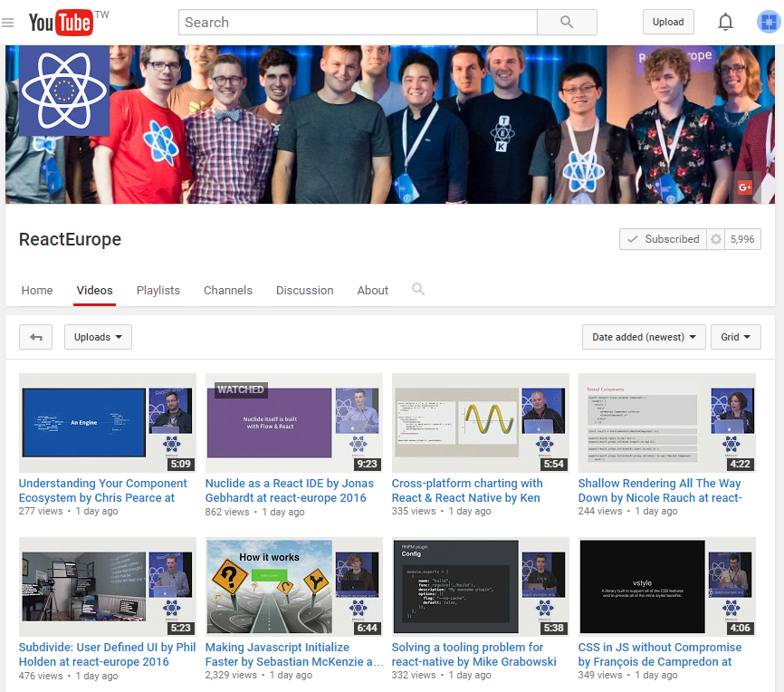Screen dimensions: 784x692
Task: Search within the channel via magnifier icon
Action: (x=418, y=289)
